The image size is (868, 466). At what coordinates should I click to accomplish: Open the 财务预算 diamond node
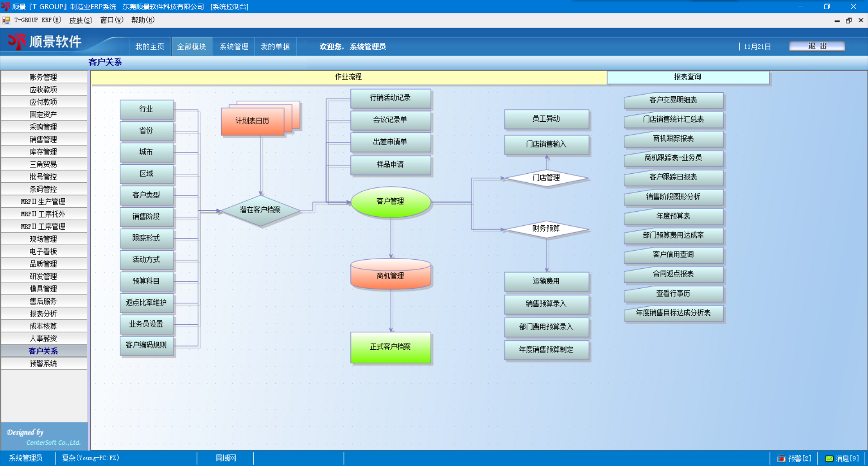tap(546, 228)
